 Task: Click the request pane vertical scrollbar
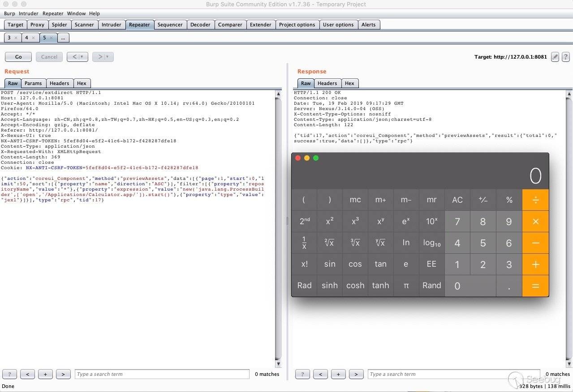278,224
